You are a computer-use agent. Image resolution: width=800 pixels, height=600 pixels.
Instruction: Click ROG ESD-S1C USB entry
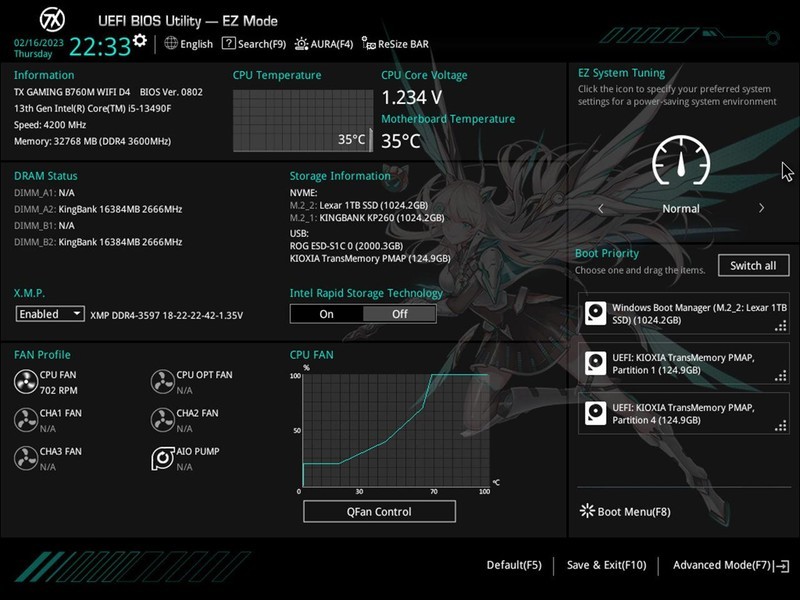(346, 246)
